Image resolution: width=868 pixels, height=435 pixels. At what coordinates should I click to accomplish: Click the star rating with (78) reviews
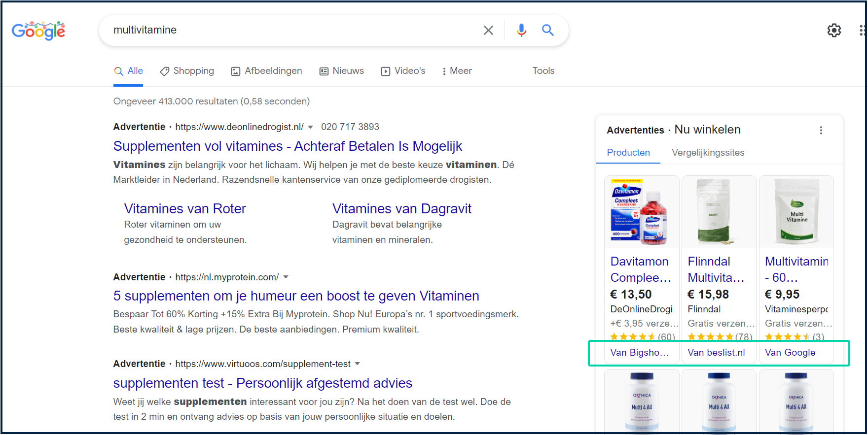tap(720, 337)
